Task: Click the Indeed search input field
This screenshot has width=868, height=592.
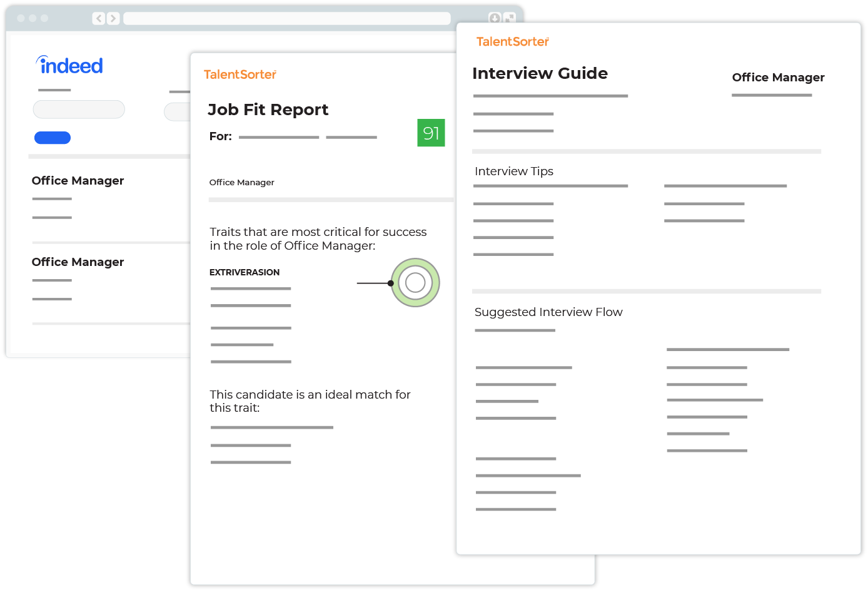Action: (79, 110)
